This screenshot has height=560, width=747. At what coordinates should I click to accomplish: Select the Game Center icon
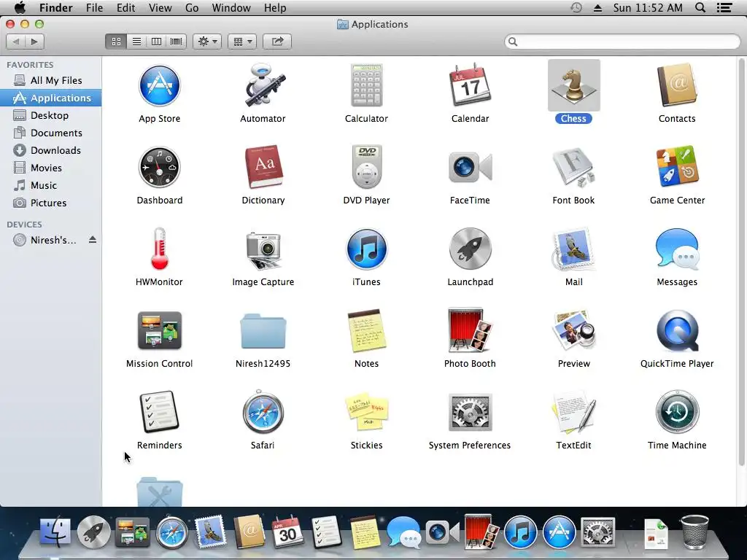(x=677, y=167)
